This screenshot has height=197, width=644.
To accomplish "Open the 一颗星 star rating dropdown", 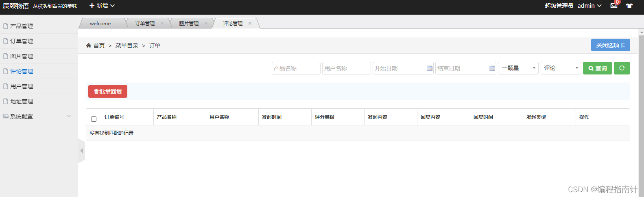I will (x=518, y=68).
